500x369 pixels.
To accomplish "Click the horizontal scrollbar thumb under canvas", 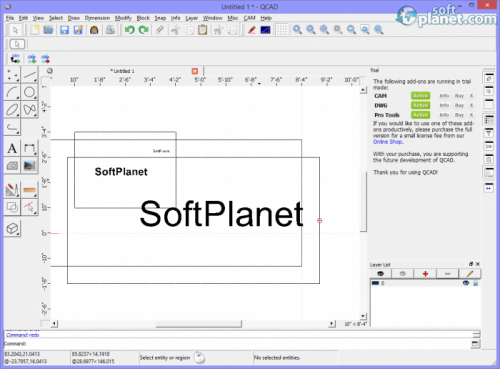I will tap(199, 324).
